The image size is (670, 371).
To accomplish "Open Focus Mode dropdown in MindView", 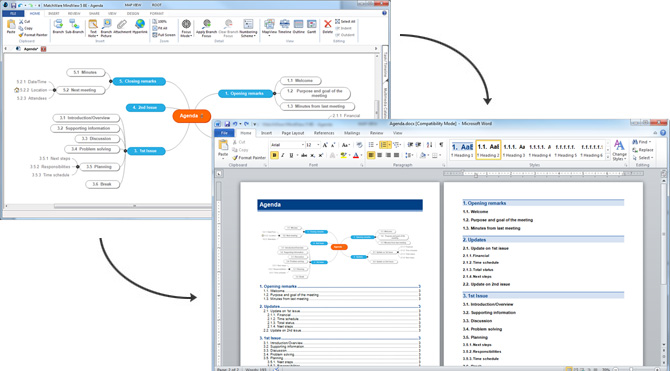I will [x=186, y=28].
